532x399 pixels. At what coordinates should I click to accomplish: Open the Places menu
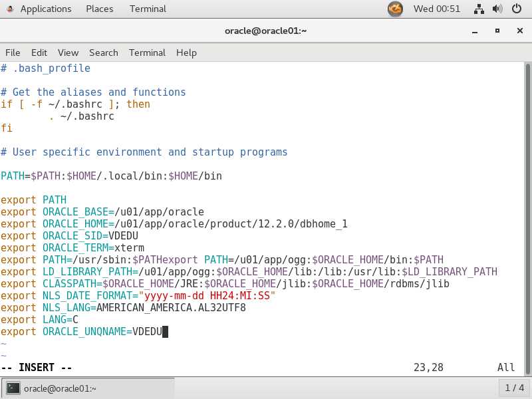point(99,9)
